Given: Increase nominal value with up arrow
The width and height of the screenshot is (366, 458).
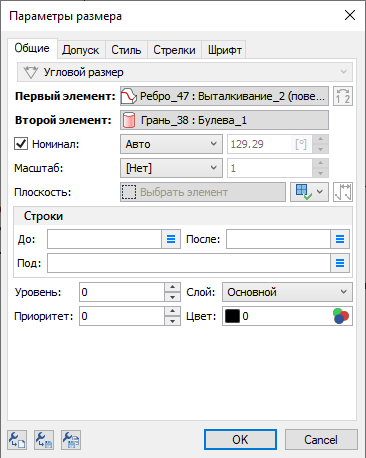Looking at the screenshot, I should (320, 139).
